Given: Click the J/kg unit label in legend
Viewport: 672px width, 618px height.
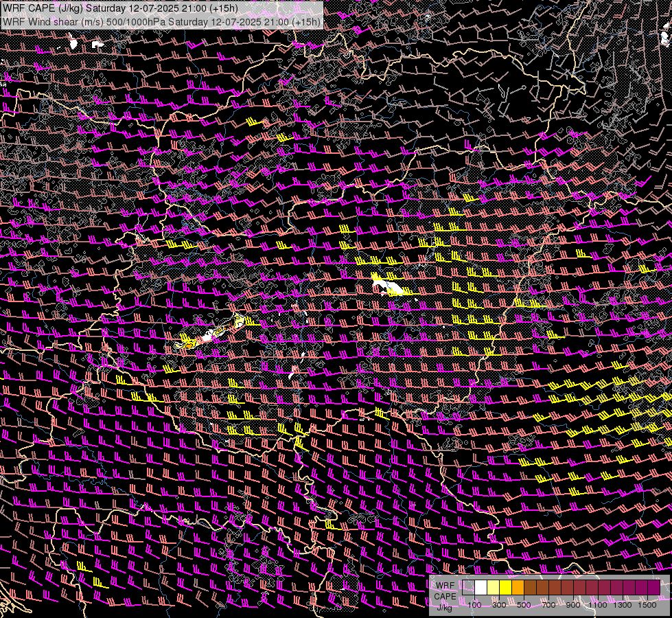Looking at the screenshot, I should pyautogui.click(x=444, y=608).
